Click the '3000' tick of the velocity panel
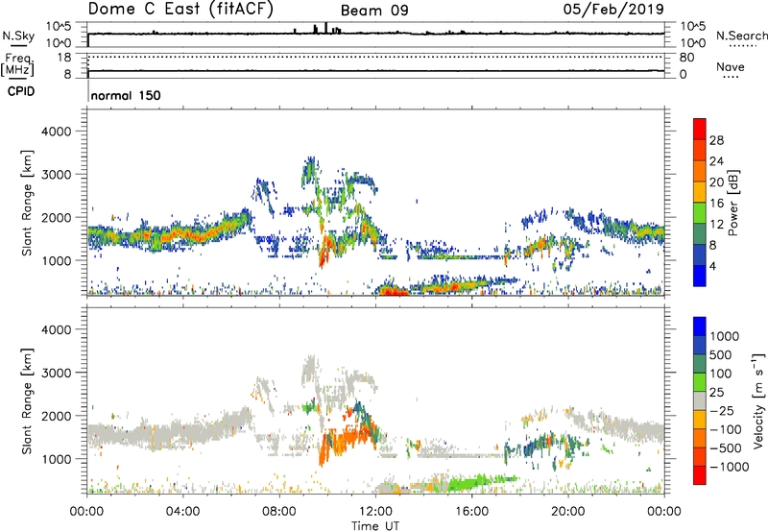This screenshot has height=532, width=768. pyautogui.click(x=56, y=373)
